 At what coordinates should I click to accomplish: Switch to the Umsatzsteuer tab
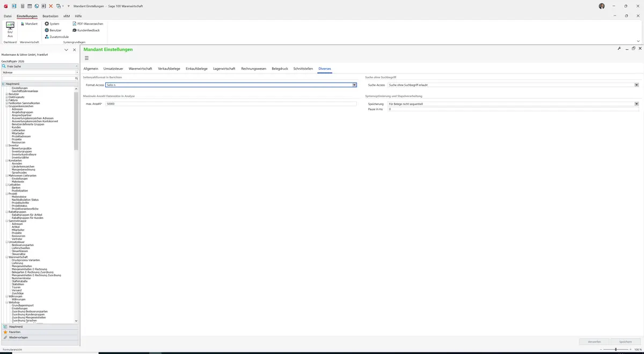113,69
